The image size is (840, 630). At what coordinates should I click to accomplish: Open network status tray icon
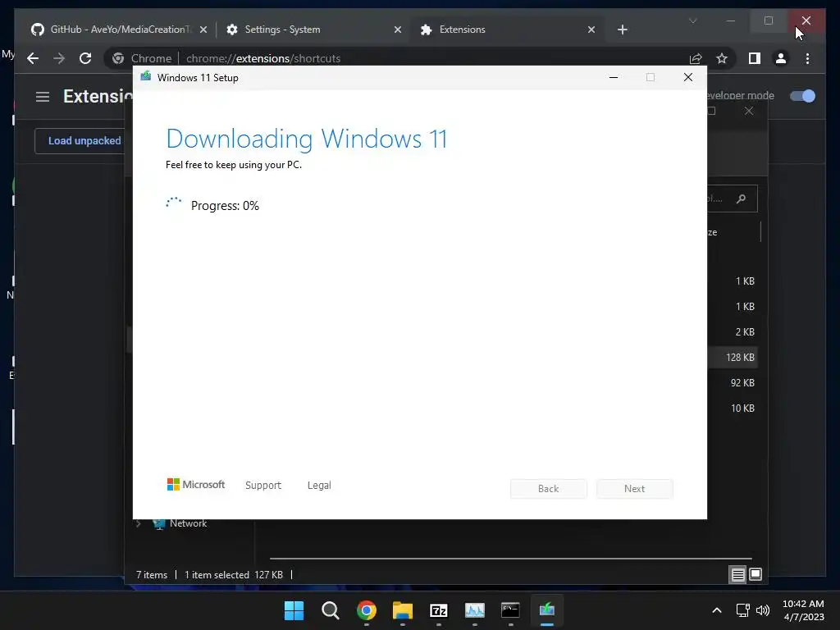(x=742, y=610)
